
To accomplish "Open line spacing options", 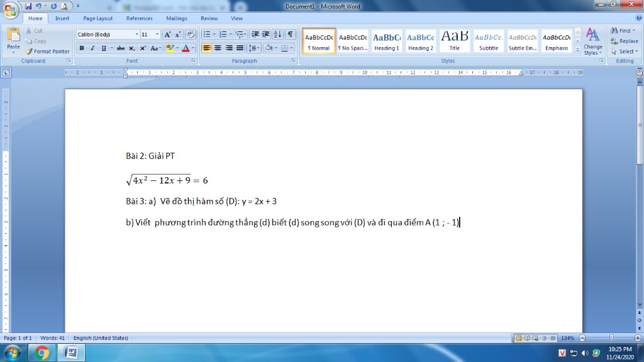I will (x=254, y=48).
